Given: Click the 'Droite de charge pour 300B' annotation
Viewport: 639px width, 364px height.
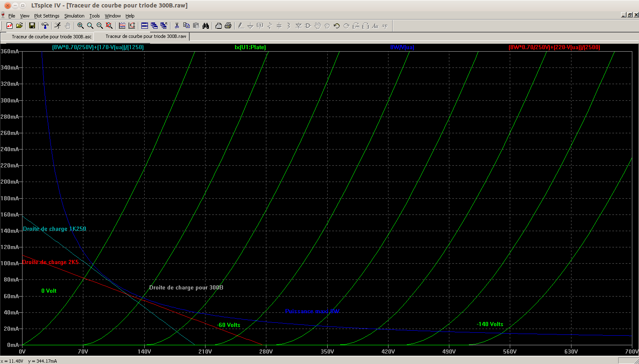Looking at the screenshot, I should click(186, 287).
